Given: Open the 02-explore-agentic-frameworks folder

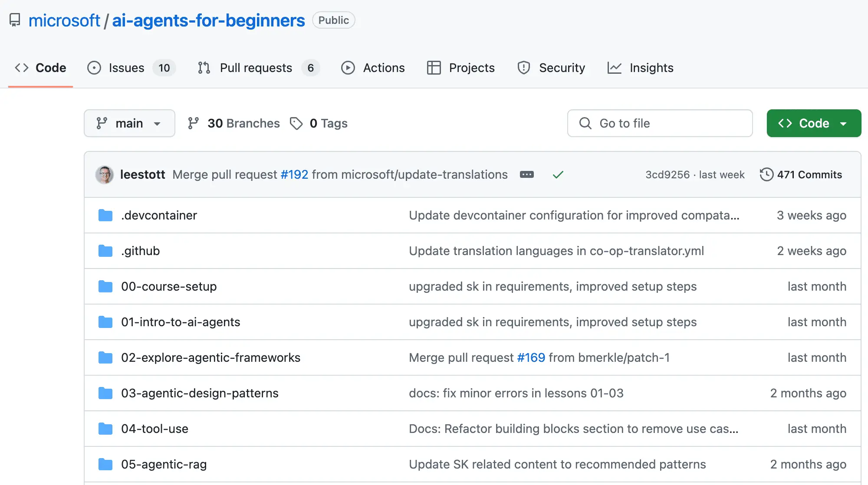Looking at the screenshot, I should tap(210, 357).
